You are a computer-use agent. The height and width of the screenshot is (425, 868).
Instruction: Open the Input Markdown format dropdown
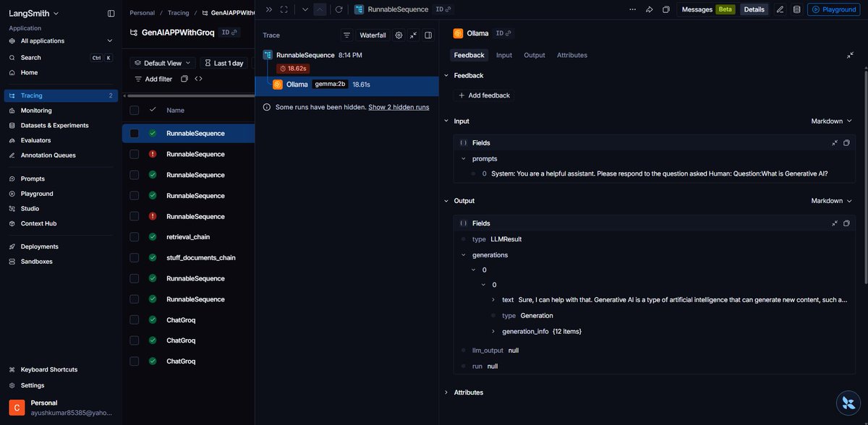click(x=831, y=121)
